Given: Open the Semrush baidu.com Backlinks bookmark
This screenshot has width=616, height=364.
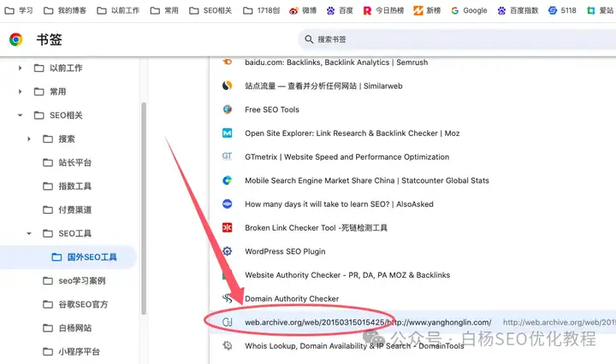Looking at the screenshot, I should point(336,62).
